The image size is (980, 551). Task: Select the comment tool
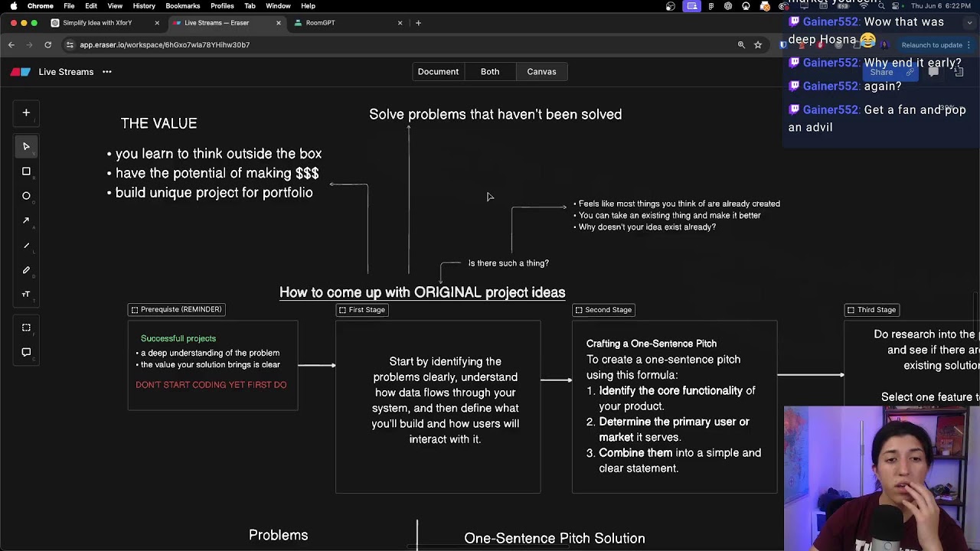click(26, 352)
